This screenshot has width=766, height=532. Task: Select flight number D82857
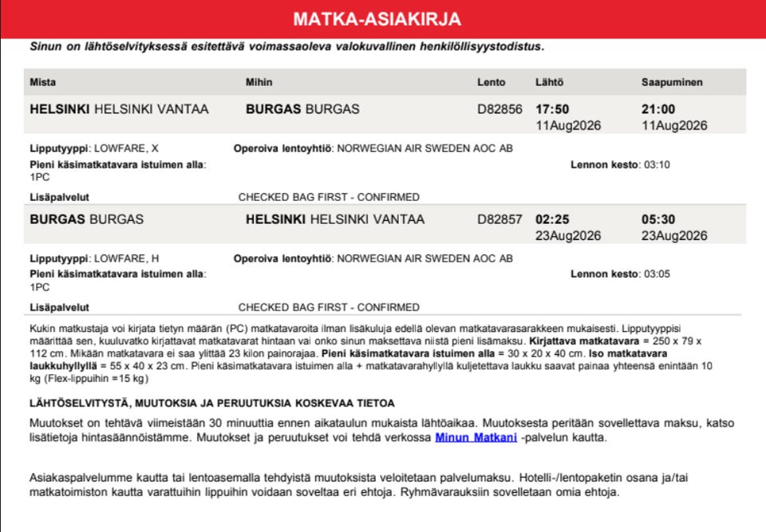[499, 219]
